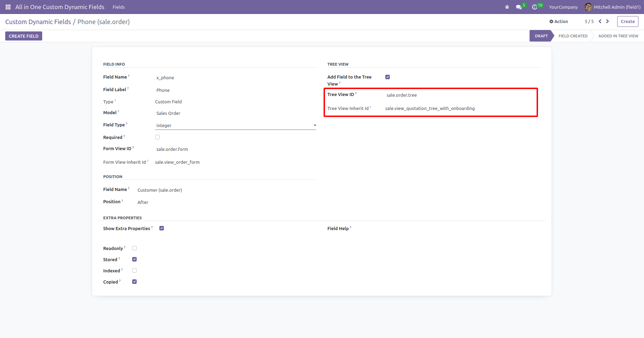Viewport: 644px width, 338px height.
Task: Select the Draft status stage
Action: (541, 36)
